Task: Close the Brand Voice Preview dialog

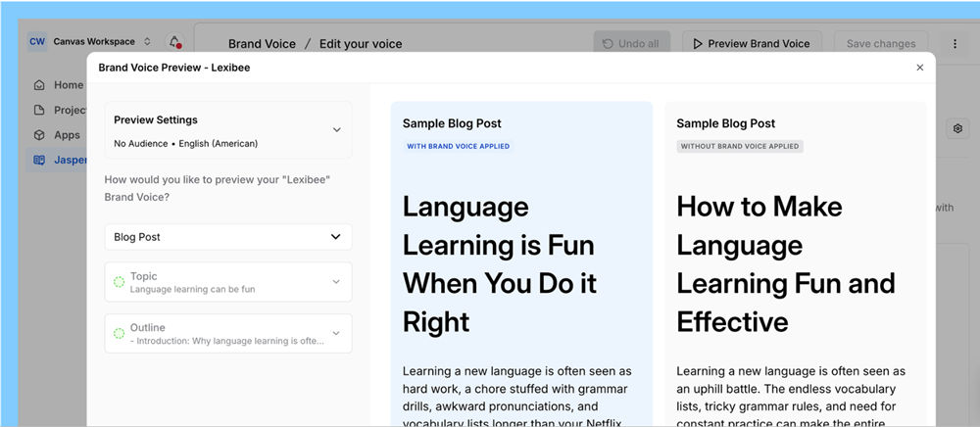Action: coord(919,68)
